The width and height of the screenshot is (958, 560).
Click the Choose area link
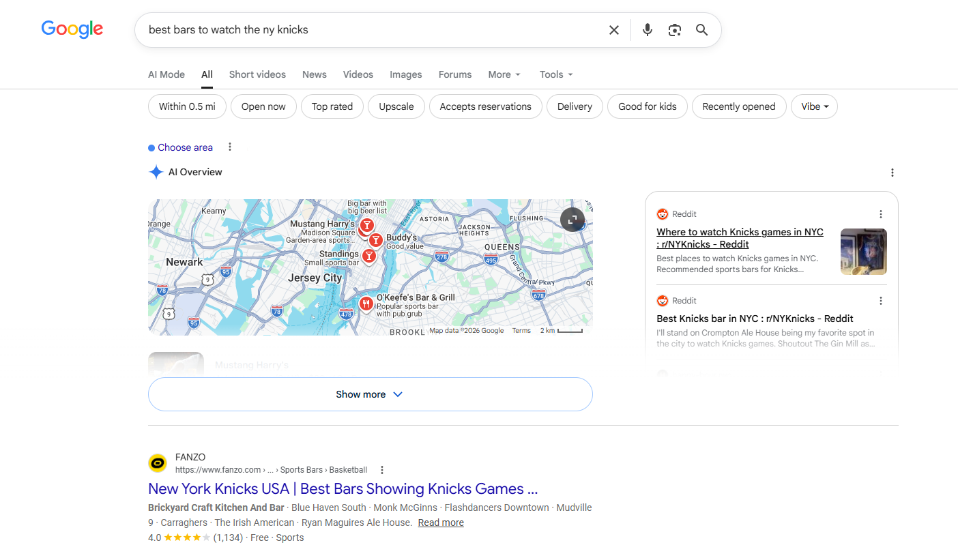185,147
